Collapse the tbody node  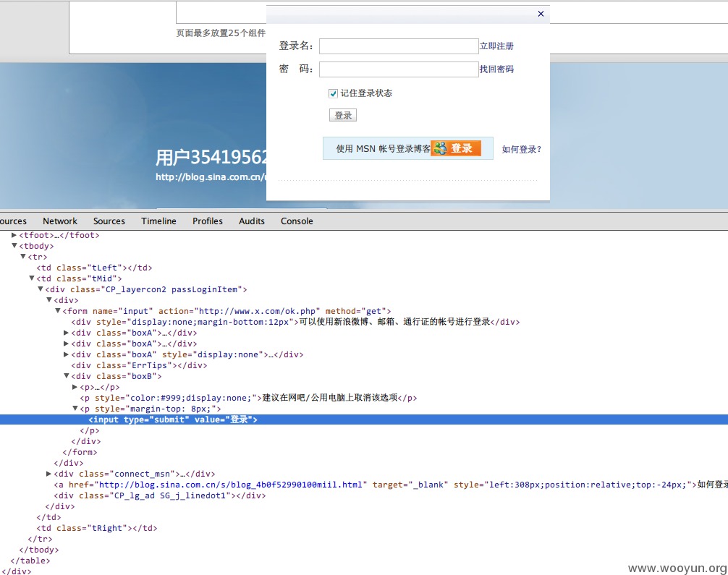(14, 246)
